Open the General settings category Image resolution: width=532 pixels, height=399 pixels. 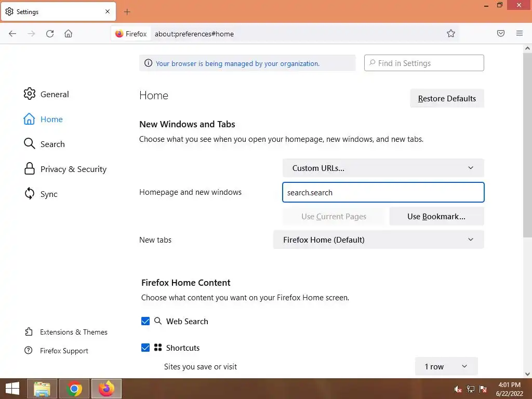pyautogui.click(x=46, y=94)
